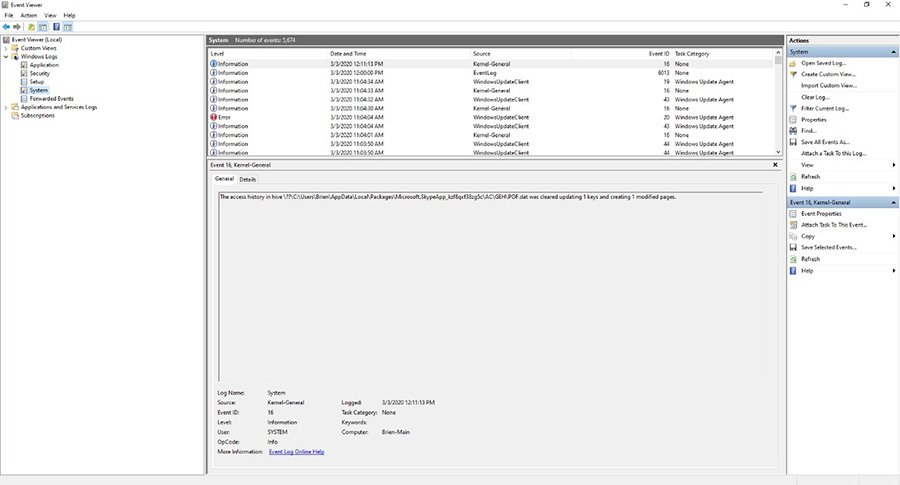Expand Applications and Services Logs node

click(7, 107)
